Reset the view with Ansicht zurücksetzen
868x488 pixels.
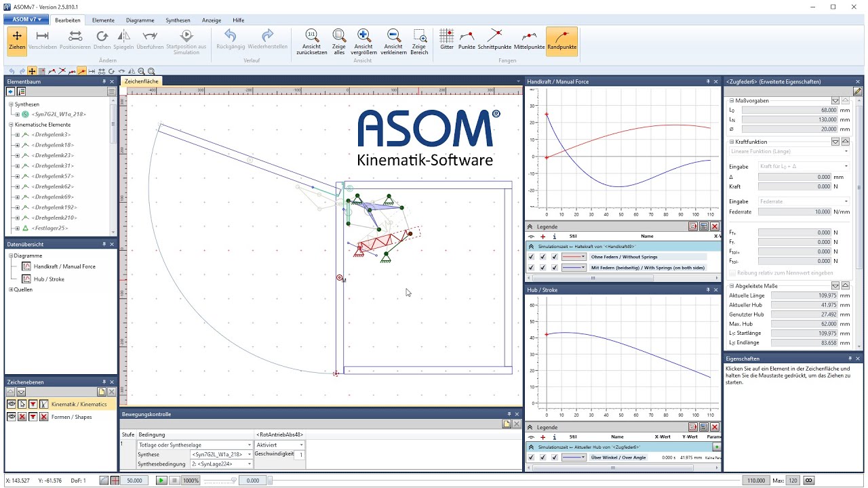point(311,42)
